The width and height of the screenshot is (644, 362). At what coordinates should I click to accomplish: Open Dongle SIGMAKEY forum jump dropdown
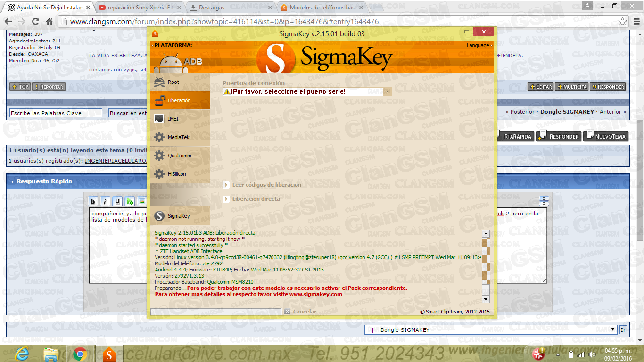pos(491,330)
